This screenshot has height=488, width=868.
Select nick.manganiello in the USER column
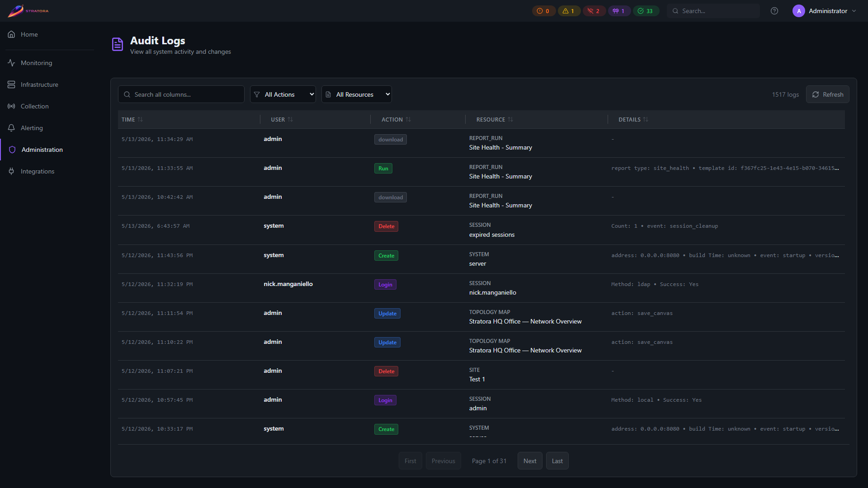coord(288,284)
